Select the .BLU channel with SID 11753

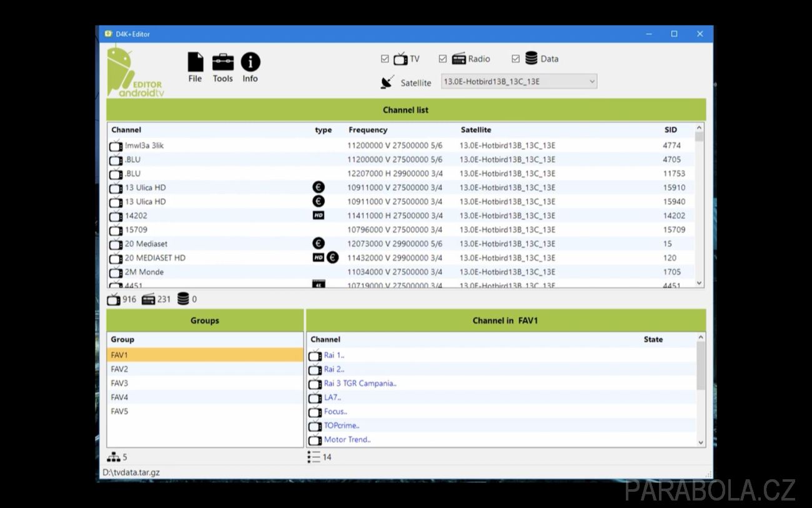[400, 173]
